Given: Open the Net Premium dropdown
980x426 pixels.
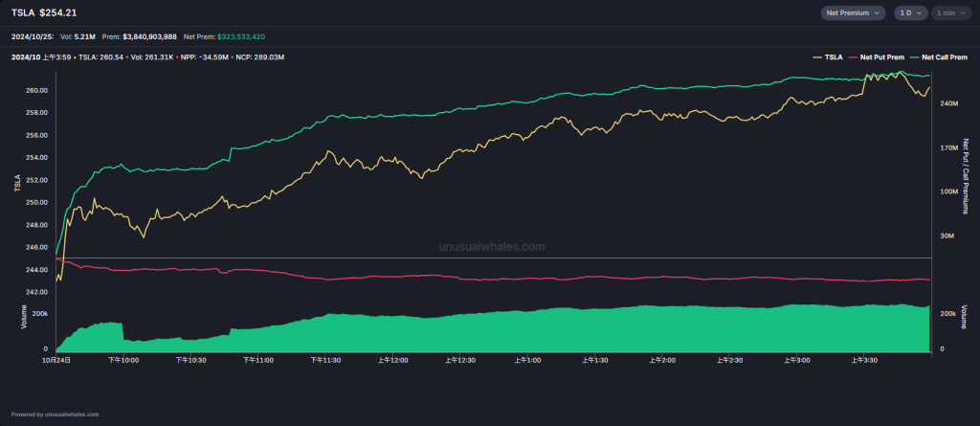Looking at the screenshot, I should 852,12.
